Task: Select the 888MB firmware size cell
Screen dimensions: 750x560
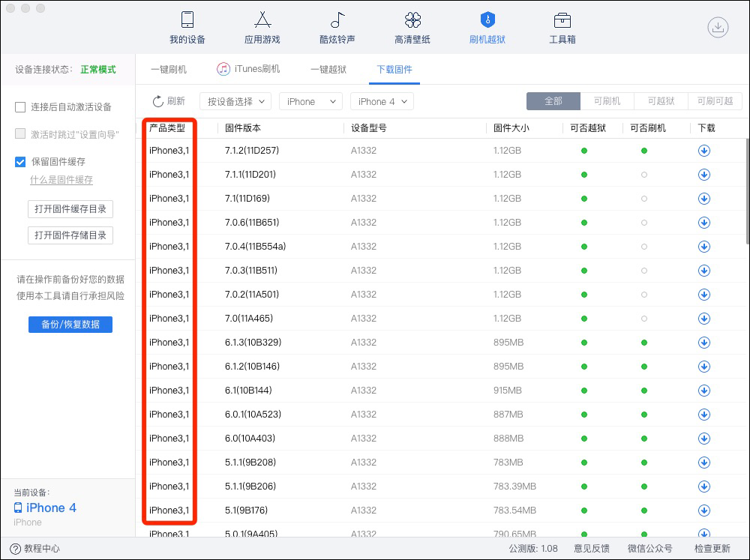Action: pos(508,438)
